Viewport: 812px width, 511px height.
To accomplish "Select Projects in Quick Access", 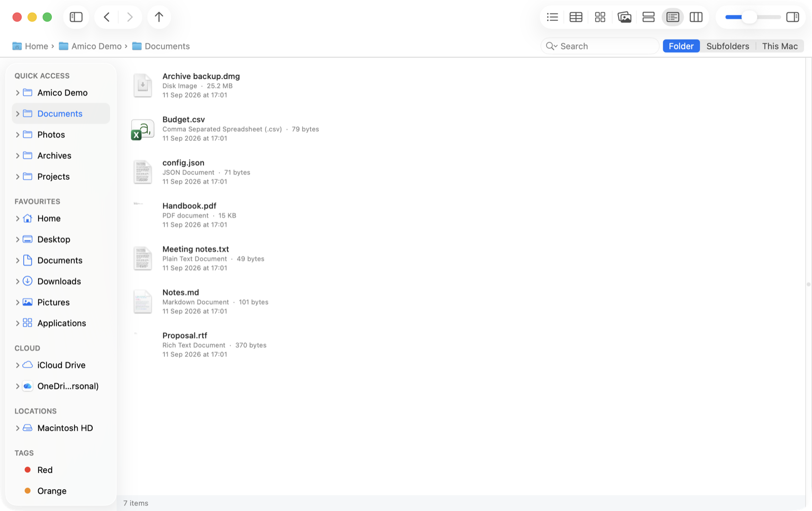I will tap(61, 177).
